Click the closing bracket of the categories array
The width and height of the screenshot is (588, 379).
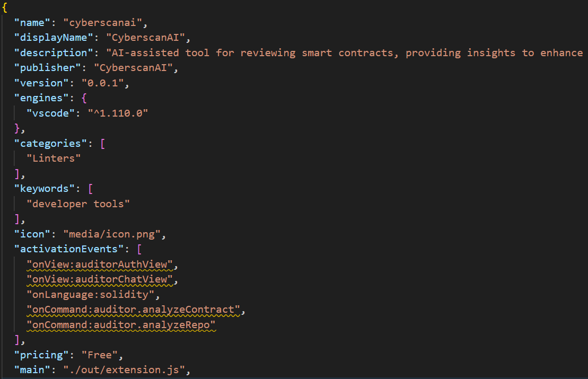(x=17, y=174)
